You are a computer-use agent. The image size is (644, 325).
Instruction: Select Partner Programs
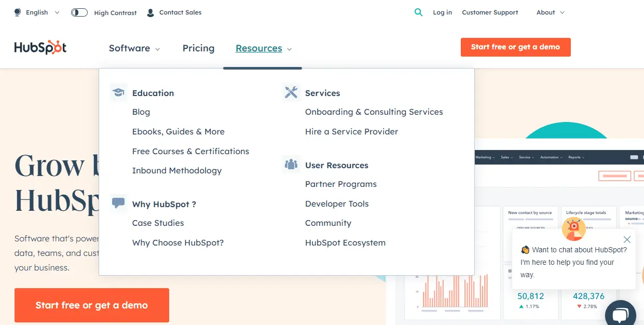tap(341, 184)
